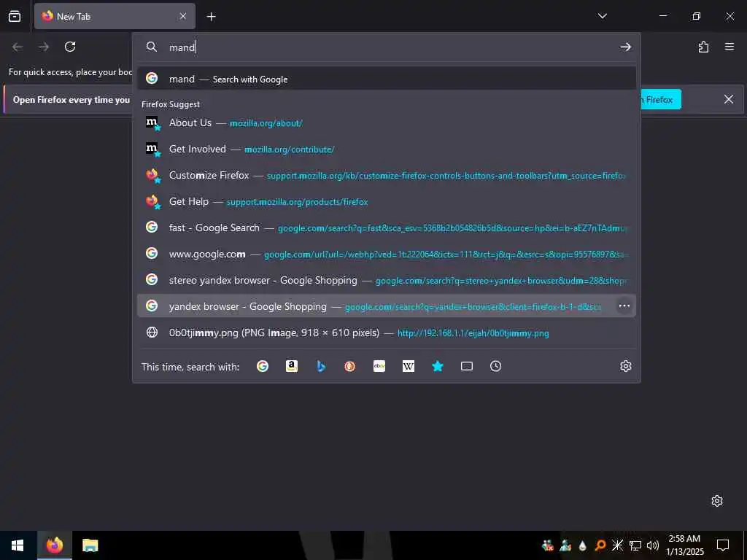747x560 pixels.
Task: Click the cyan Firefox banner button
Action: 661,99
